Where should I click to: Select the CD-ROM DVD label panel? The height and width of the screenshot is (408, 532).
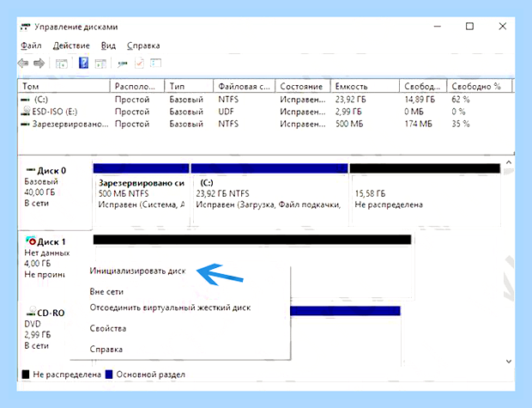(x=44, y=335)
